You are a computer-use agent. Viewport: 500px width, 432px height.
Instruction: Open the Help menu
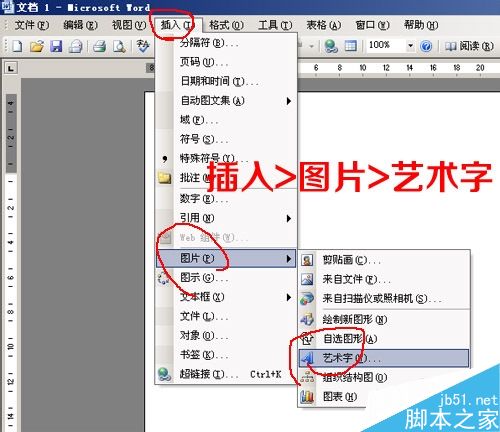coord(421,25)
